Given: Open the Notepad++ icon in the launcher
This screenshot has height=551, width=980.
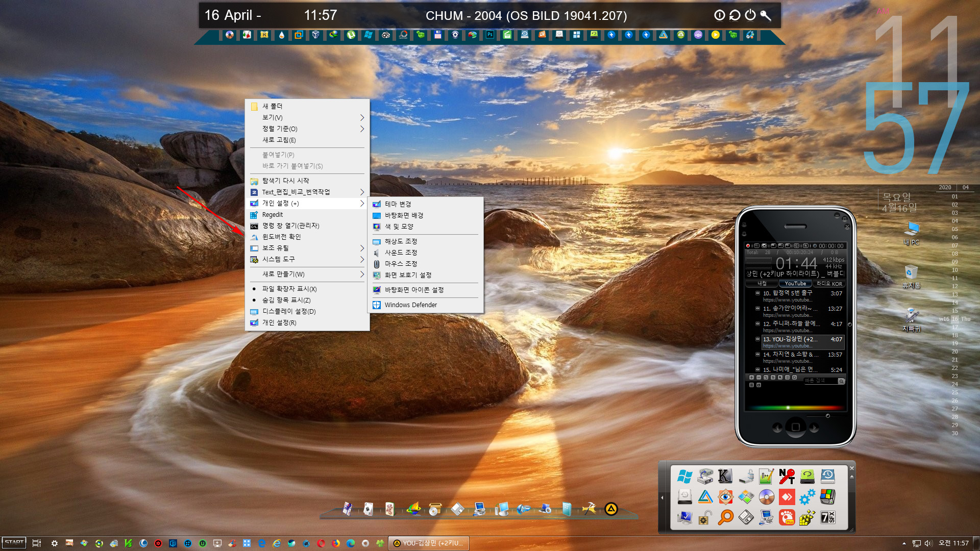Looking at the screenshot, I should (x=766, y=477).
